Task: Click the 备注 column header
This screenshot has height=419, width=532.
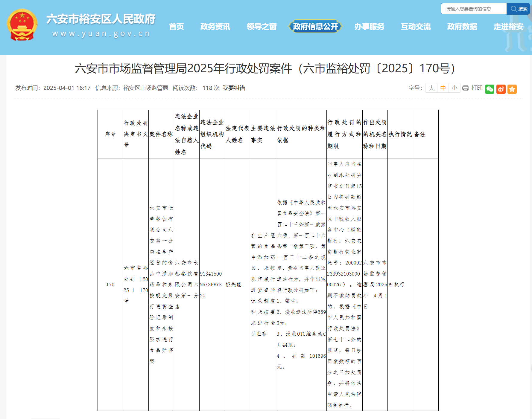Action: click(426, 134)
